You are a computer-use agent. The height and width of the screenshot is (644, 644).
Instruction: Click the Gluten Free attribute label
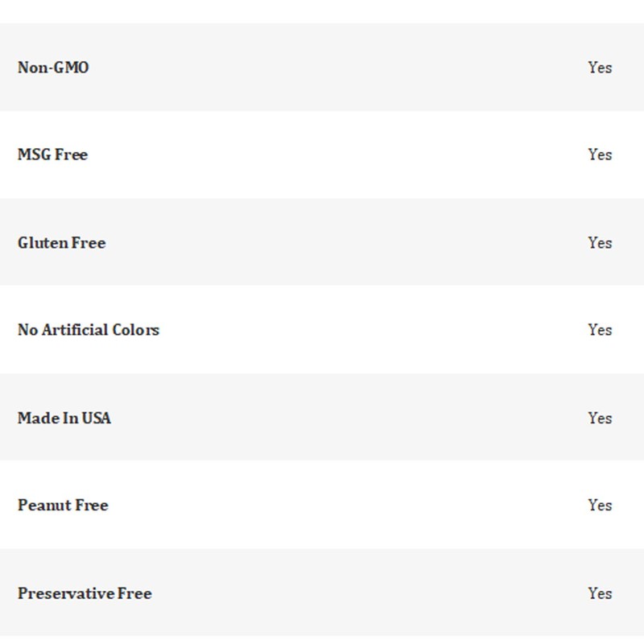pos(61,242)
